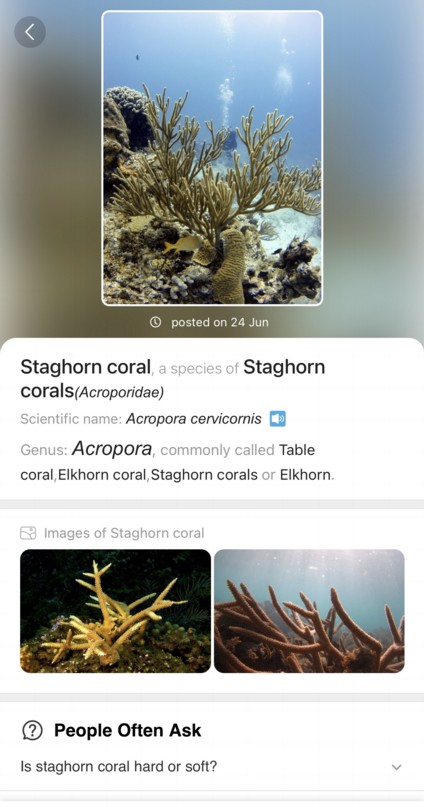Screen dimensions: 424x807
Task: Click the Images of Staghorn coral heading
Action: pyautogui.click(x=124, y=533)
